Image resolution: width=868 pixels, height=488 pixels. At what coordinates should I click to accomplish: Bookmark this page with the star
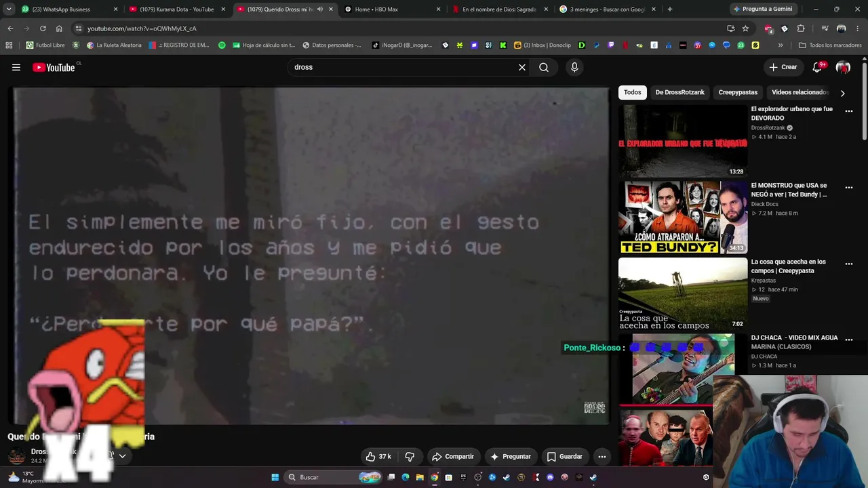click(x=745, y=28)
